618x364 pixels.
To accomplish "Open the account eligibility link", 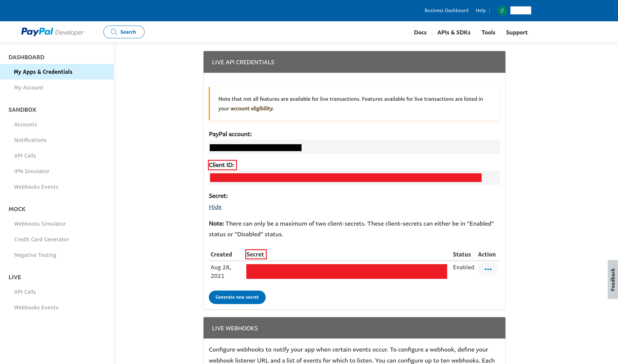I will pyautogui.click(x=252, y=108).
